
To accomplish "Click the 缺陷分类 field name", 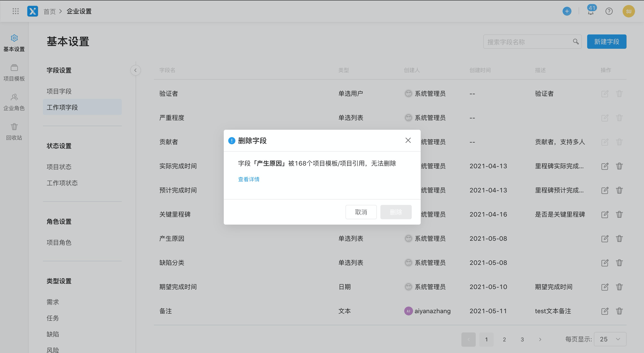I will click(x=172, y=263).
